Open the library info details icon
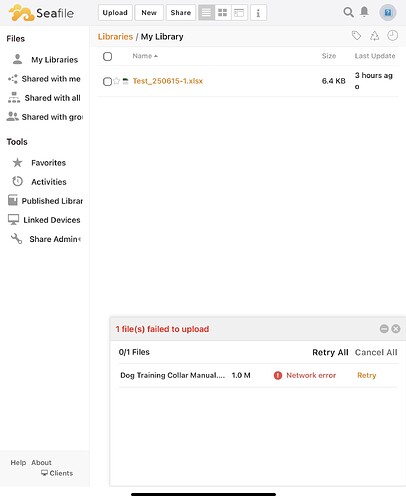This screenshot has height=500, width=406. pyautogui.click(x=258, y=13)
